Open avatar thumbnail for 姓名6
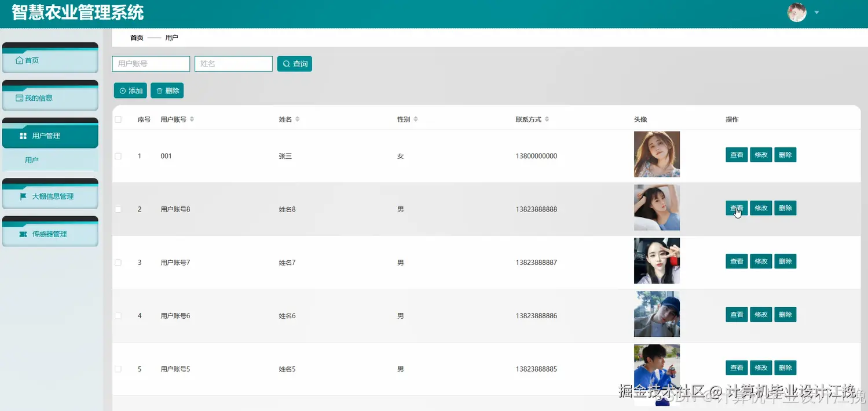This screenshot has height=411, width=868. [657, 314]
